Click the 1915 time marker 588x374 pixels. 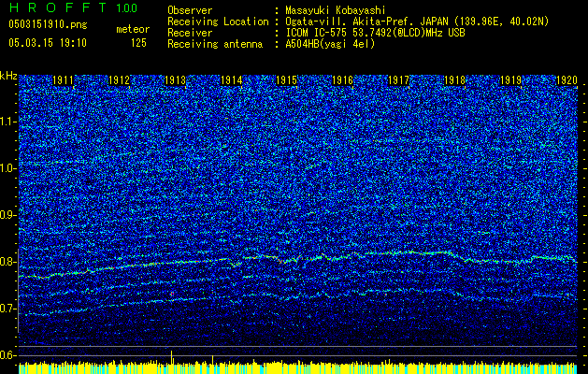tap(287, 80)
